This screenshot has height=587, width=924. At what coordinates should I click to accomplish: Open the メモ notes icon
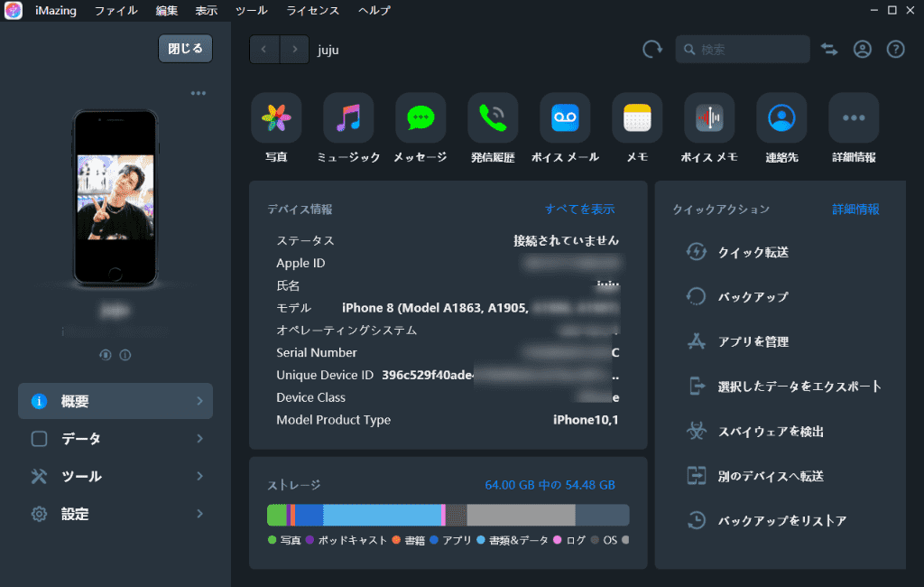(x=637, y=118)
